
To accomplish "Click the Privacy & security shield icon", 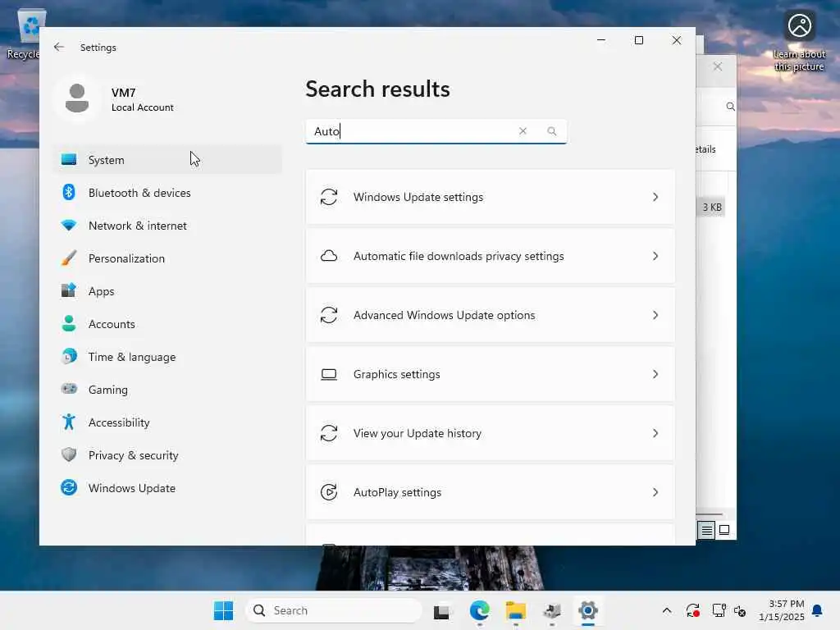I will coord(69,454).
